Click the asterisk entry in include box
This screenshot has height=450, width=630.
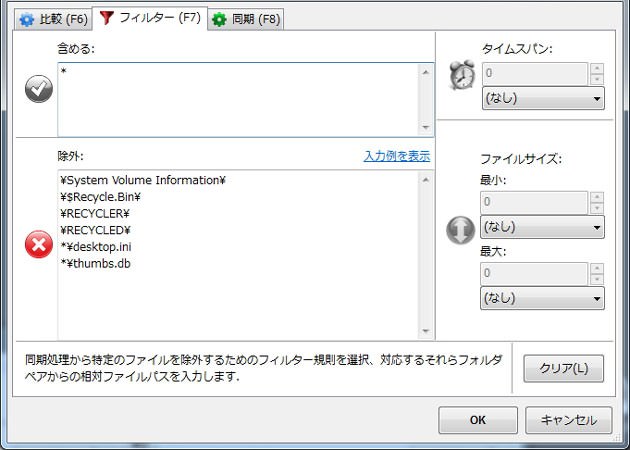[x=63, y=72]
